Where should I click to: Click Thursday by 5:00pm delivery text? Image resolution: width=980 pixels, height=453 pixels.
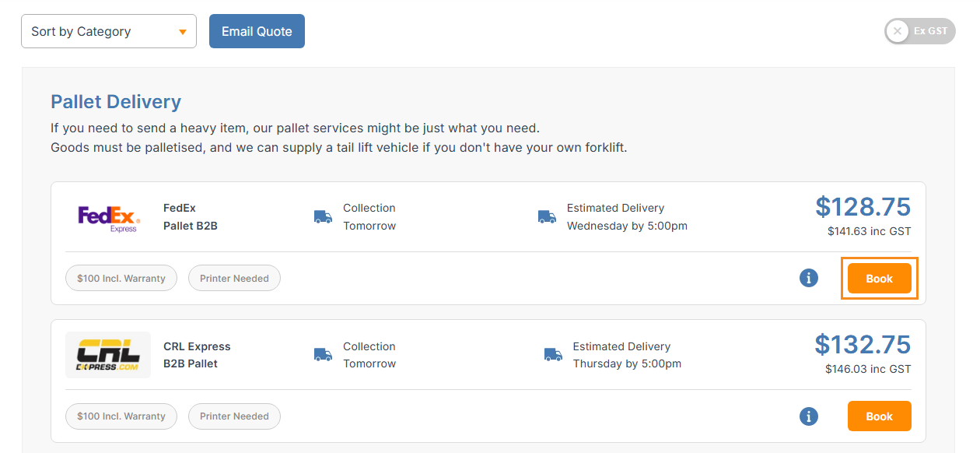click(x=627, y=363)
